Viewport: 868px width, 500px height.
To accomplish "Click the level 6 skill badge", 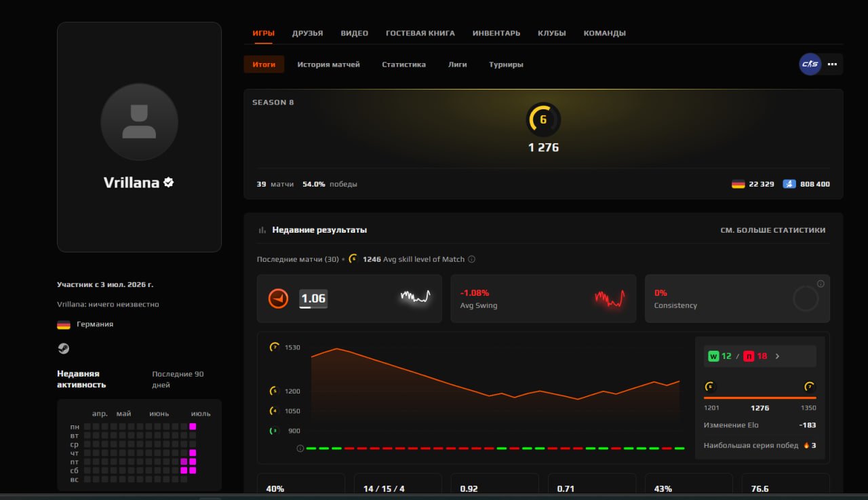I will (543, 119).
